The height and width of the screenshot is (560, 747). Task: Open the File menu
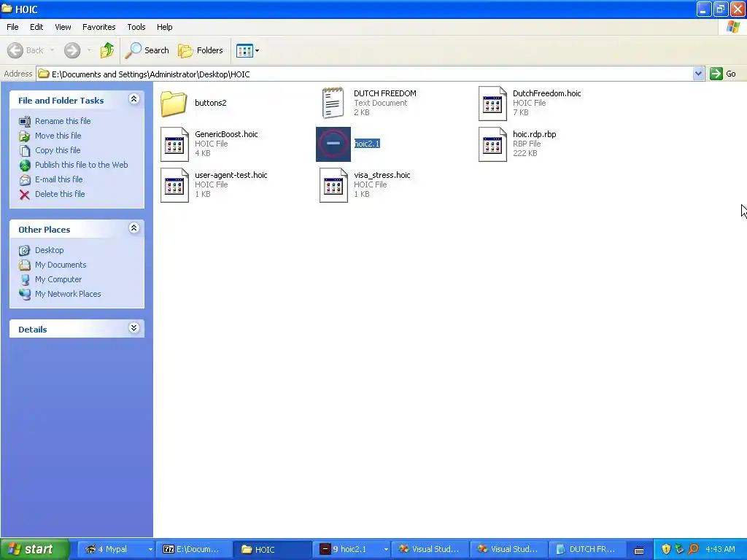tap(12, 27)
